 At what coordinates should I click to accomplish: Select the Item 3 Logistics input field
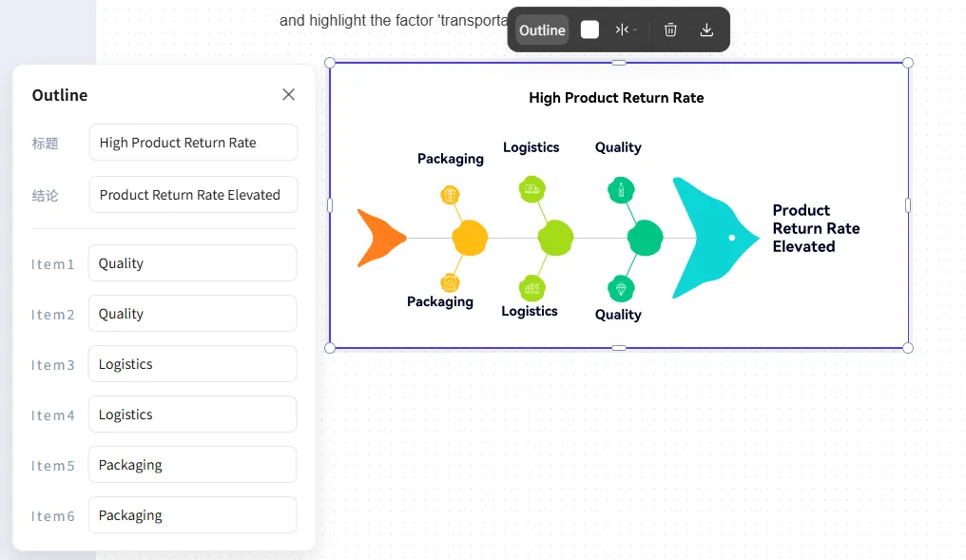pyautogui.click(x=192, y=364)
